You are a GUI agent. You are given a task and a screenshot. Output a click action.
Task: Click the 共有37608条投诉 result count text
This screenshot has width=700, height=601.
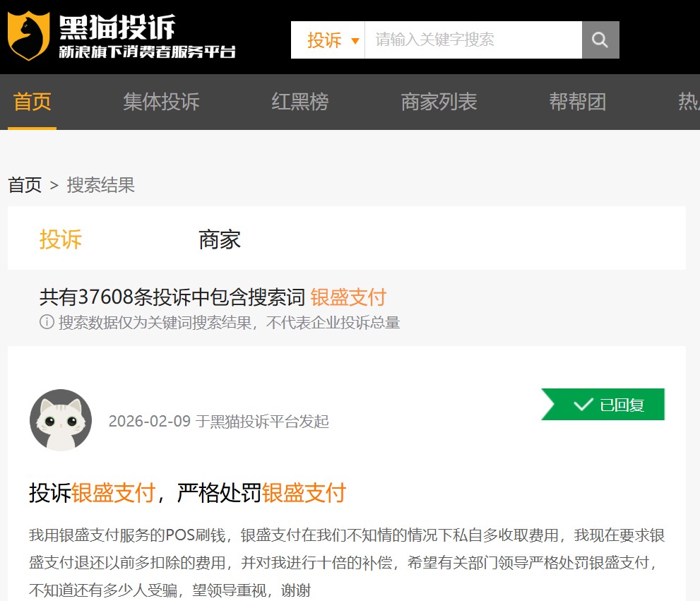point(172,297)
